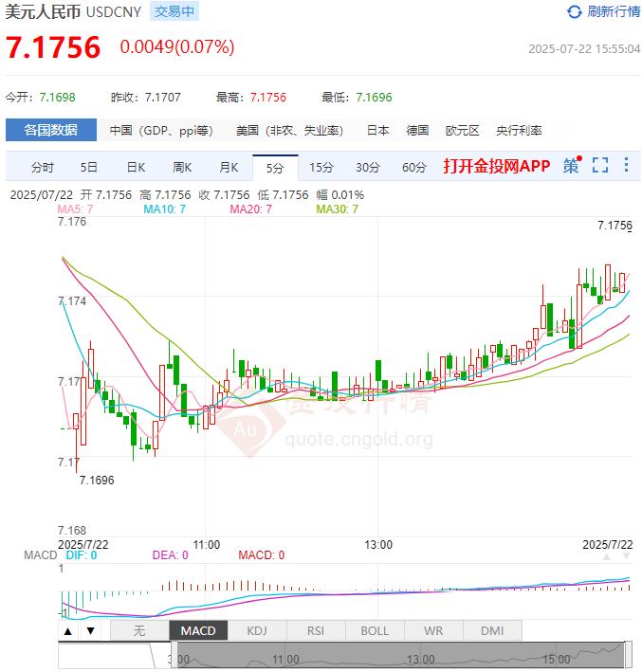Screen dimensions: 642x672
Task: Click the grey selected range in timeline navigator
Action: pyautogui.click(x=401, y=654)
